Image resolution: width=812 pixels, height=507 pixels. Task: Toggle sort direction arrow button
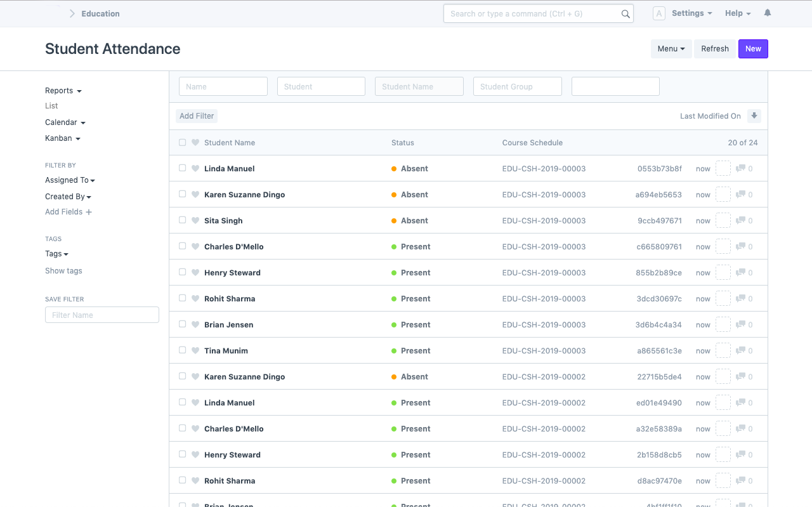point(754,115)
